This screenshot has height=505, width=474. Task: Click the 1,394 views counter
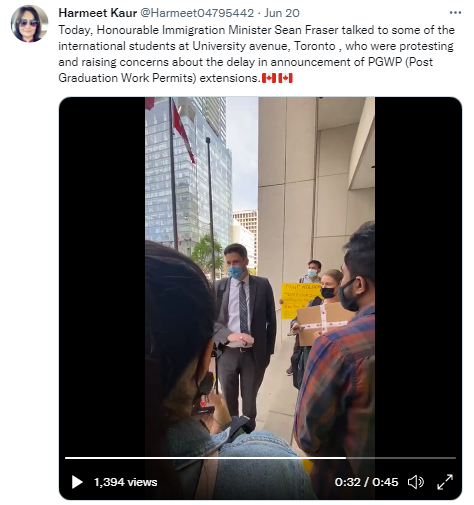(x=125, y=482)
